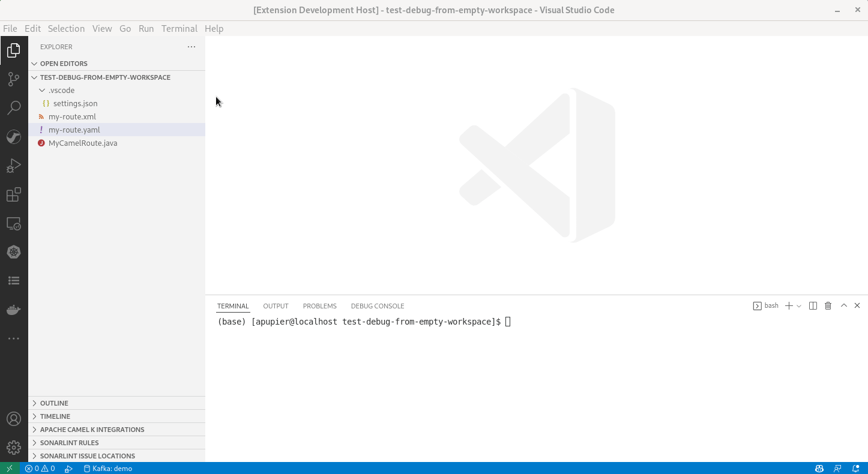Open the Extensions view

tap(14, 194)
